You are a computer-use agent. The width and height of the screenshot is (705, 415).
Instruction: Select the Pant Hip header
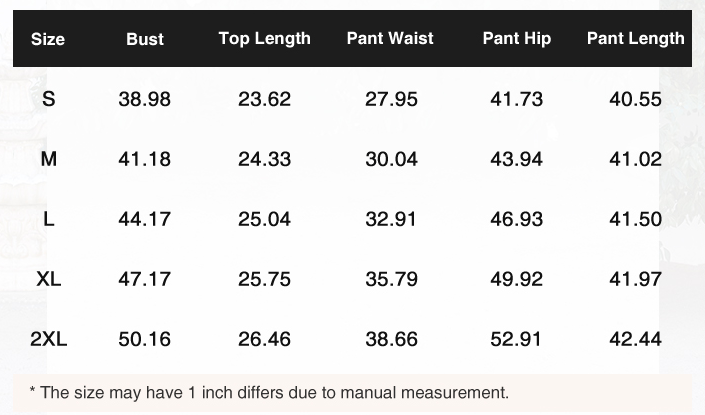[x=517, y=39]
